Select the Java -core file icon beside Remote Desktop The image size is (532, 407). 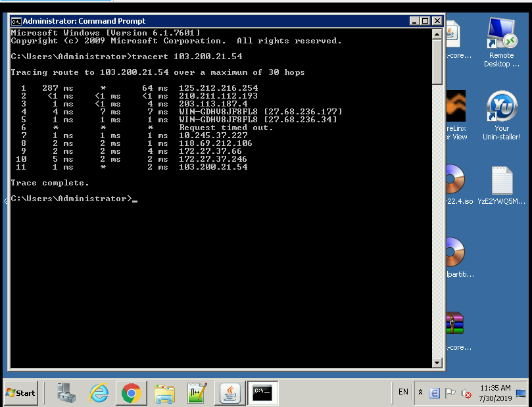(x=459, y=40)
